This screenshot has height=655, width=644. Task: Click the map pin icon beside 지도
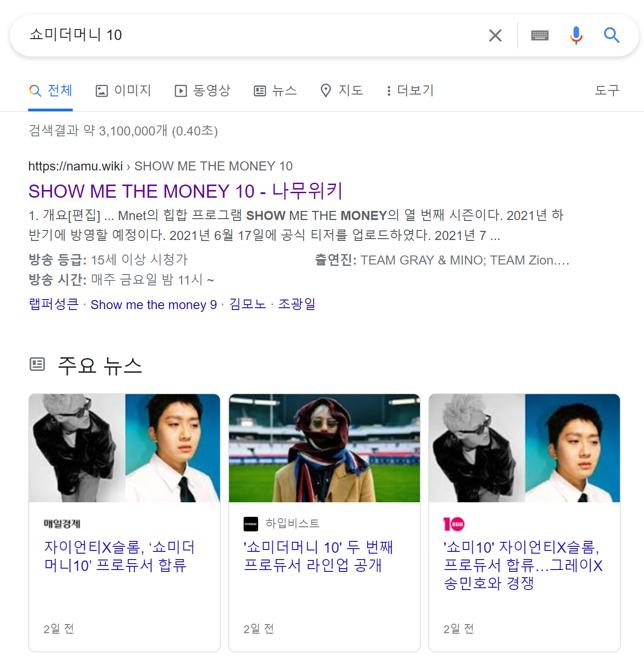tap(325, 91)
